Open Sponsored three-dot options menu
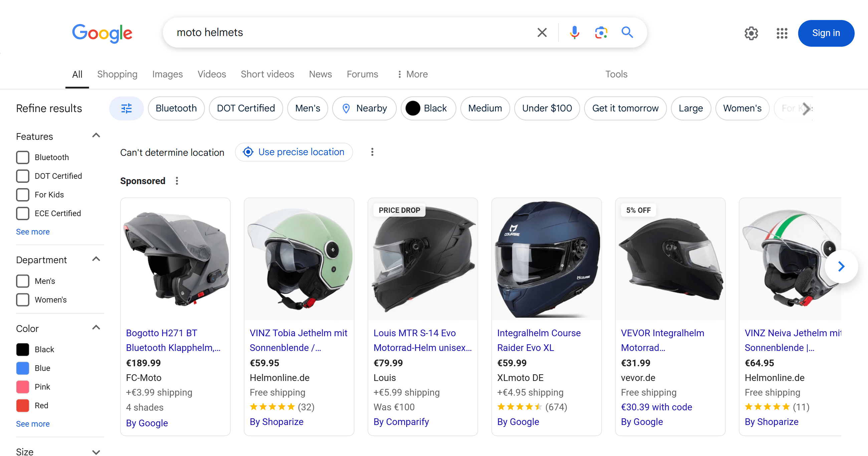Screen dimensions: 868x456 (177, 181)
